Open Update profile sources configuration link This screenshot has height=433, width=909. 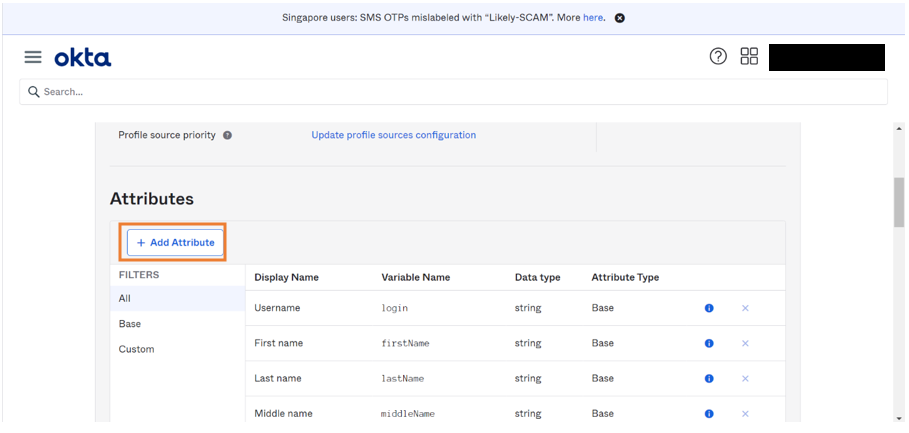393,135
